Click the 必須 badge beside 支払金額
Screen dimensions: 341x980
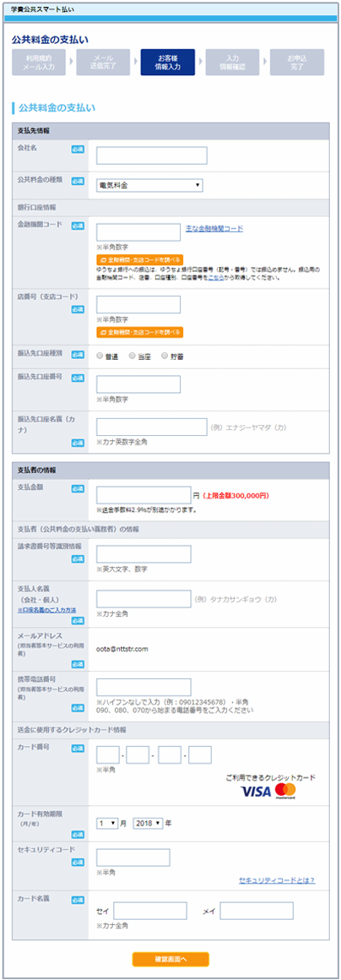point(78,488)
